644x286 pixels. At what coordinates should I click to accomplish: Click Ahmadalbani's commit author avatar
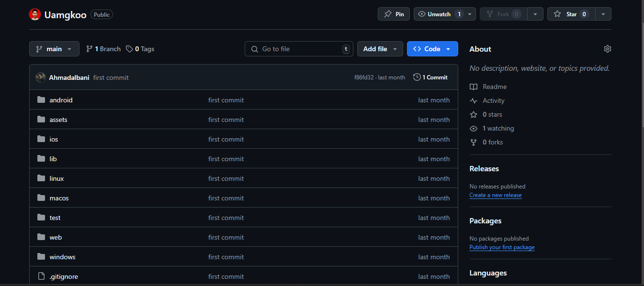[41, 77]
